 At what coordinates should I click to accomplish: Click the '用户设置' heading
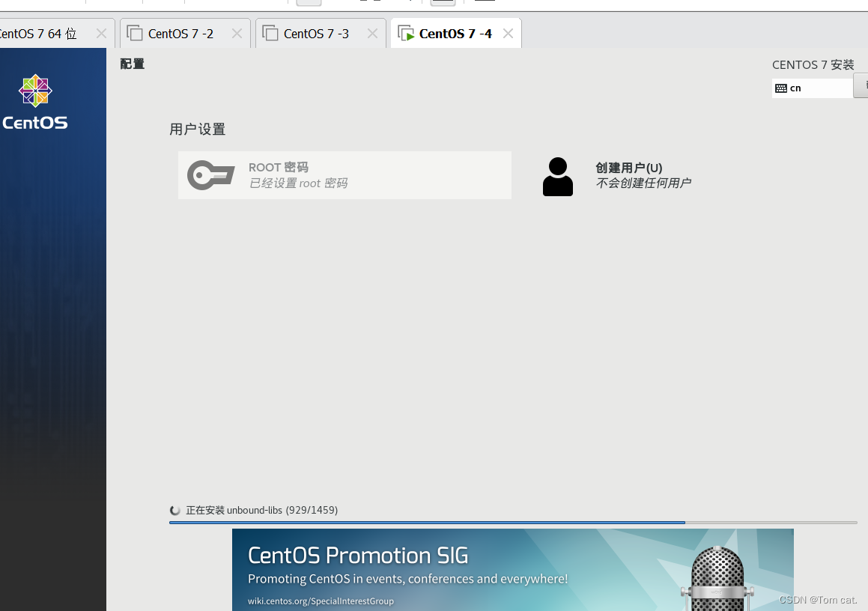(x=198, y=130)
